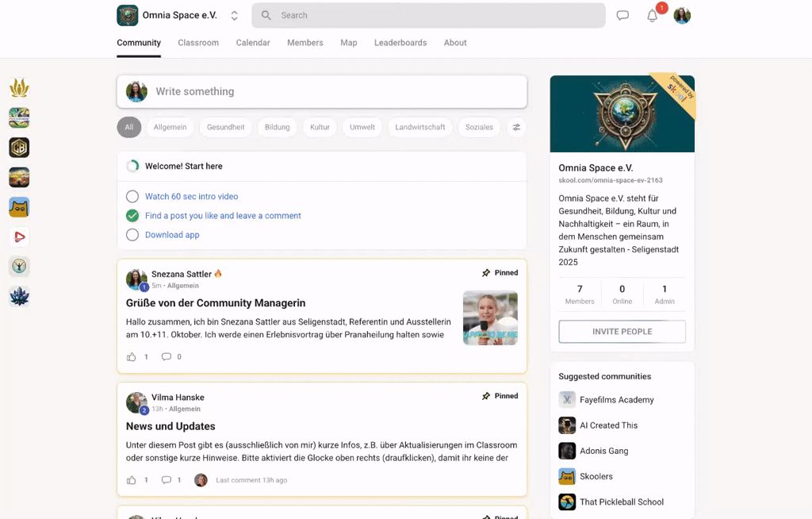This screenshot has width=812, height=519.
Task: Open the GB badge community in sidebar
Action: click(19, 148)
